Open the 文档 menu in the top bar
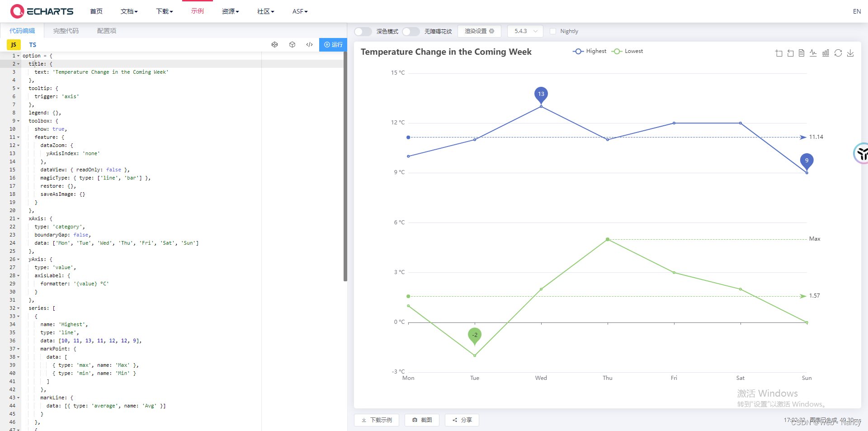Screen dimensions: 868x431 [129, 11]
